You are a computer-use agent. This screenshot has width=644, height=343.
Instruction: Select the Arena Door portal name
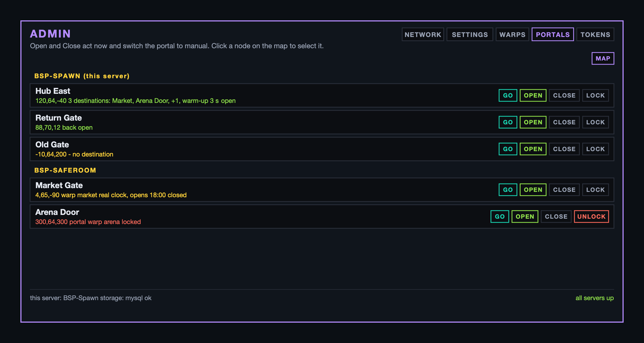pos(57,212)
